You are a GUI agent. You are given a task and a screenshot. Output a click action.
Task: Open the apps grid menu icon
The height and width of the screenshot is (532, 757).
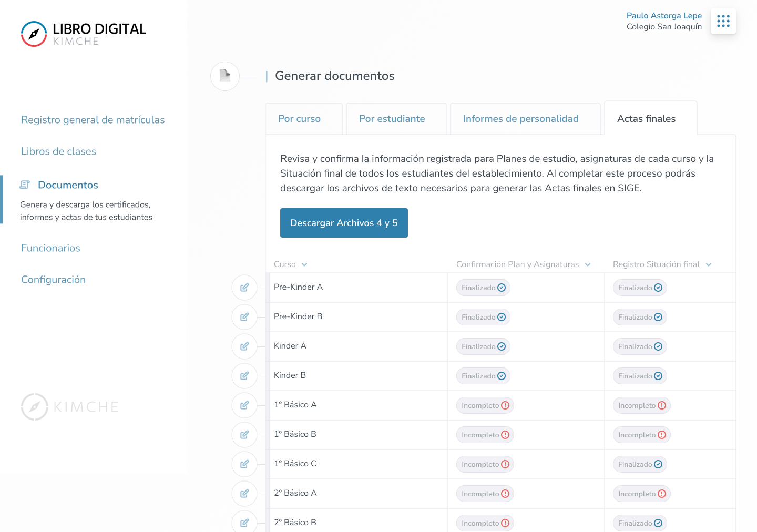click(x=723, y=21)
